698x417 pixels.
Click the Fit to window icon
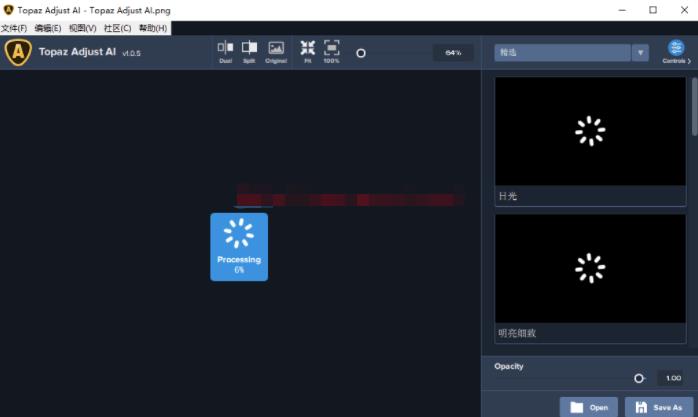click(x=308, y=52)
